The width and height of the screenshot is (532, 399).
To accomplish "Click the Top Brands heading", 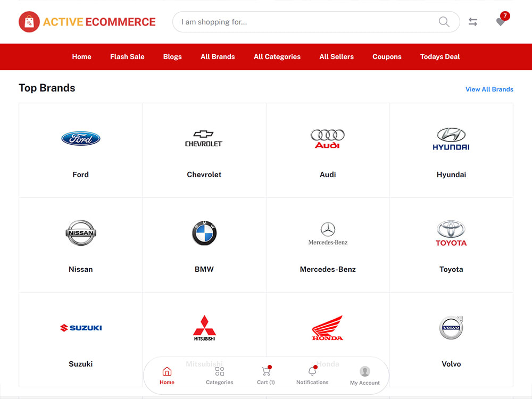I will pyautogui.click(x=47, y=88).
